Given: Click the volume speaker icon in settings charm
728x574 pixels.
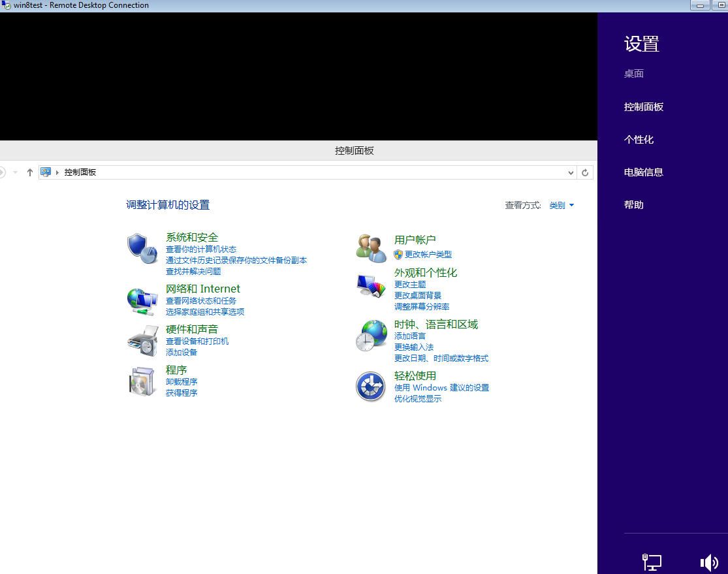Looking at the screenshot, I should (709, 562).
